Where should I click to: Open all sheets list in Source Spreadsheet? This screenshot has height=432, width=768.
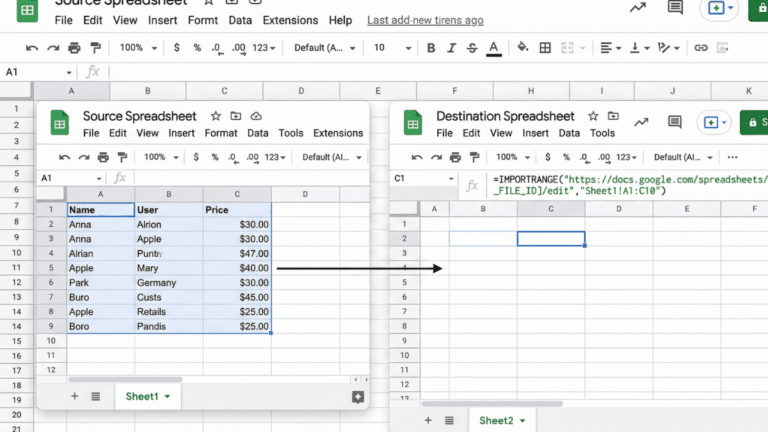point(96,396)
